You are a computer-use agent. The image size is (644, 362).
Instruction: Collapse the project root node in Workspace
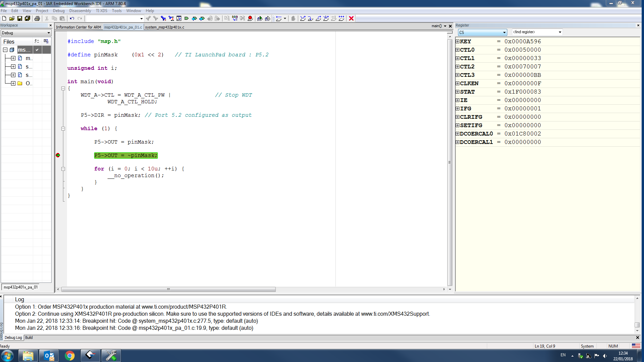tap(5, 50)
